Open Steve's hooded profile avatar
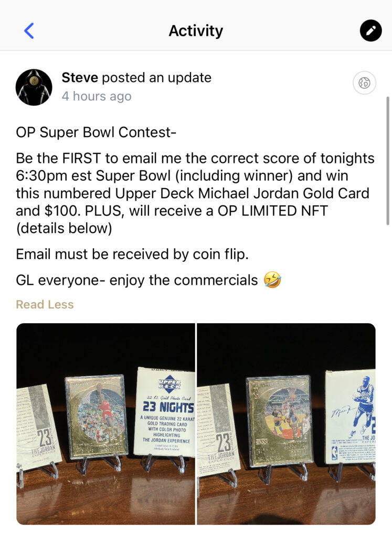This screenshot has width=392, height=538. pos(34,87)
